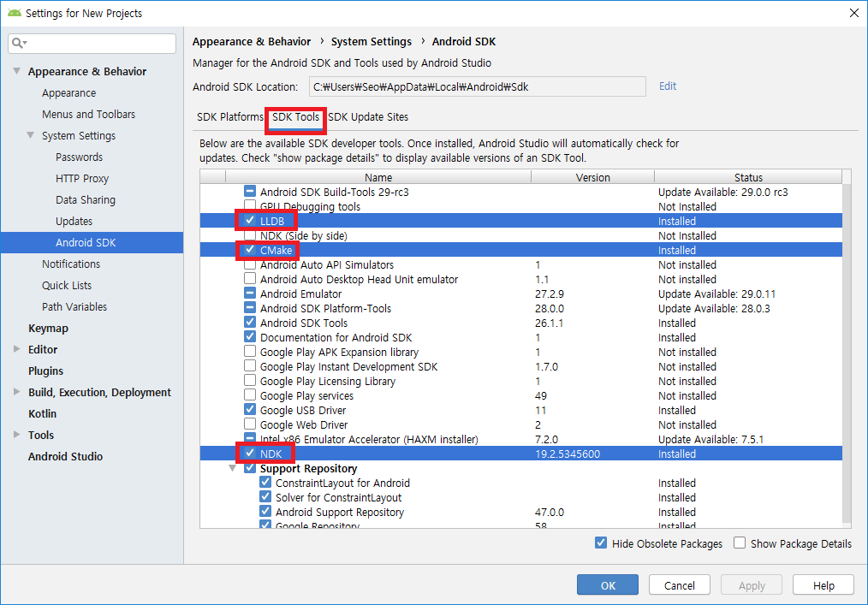Toggle the LLDB checkbox
The image size is (868, 605).
click(250, 220)
